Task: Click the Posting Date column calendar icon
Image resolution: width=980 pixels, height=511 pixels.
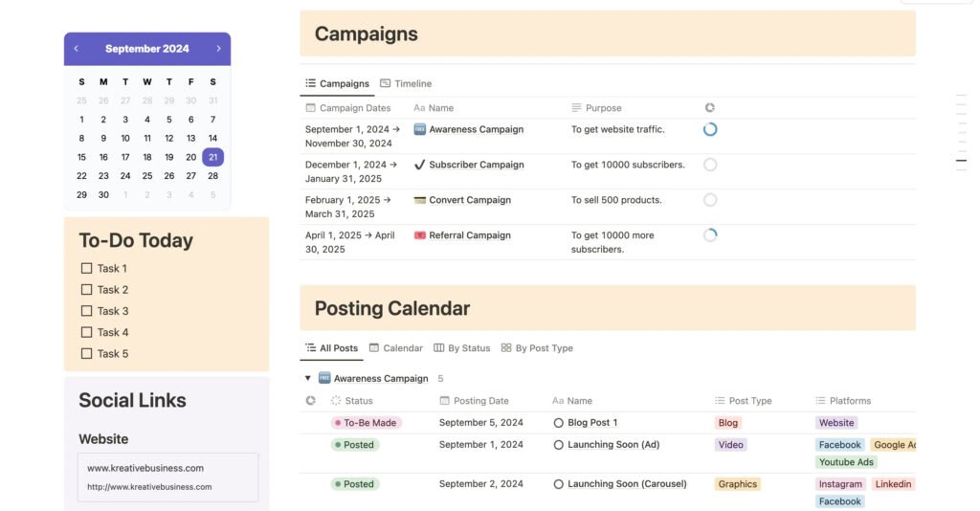Action: tap(444, 400)
